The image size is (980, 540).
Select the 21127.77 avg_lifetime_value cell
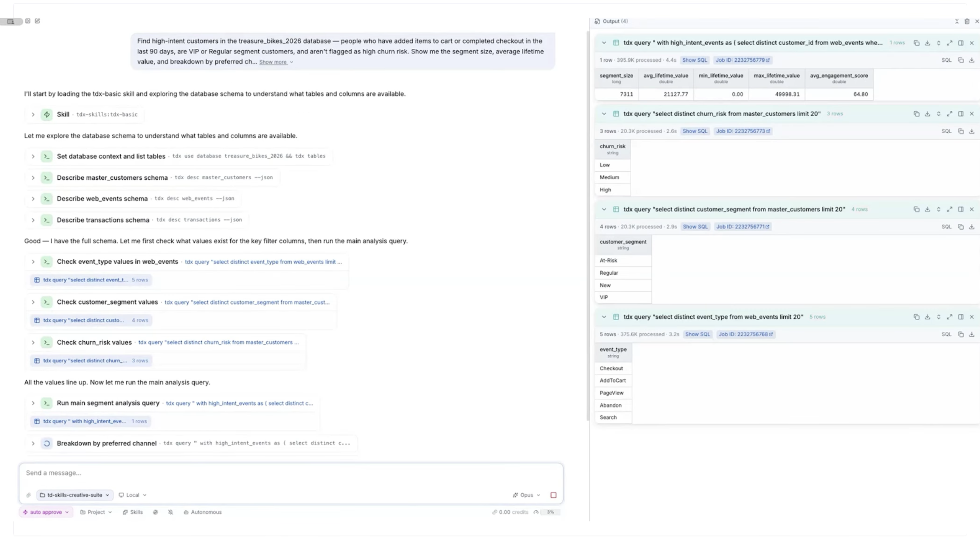(666, 94)
